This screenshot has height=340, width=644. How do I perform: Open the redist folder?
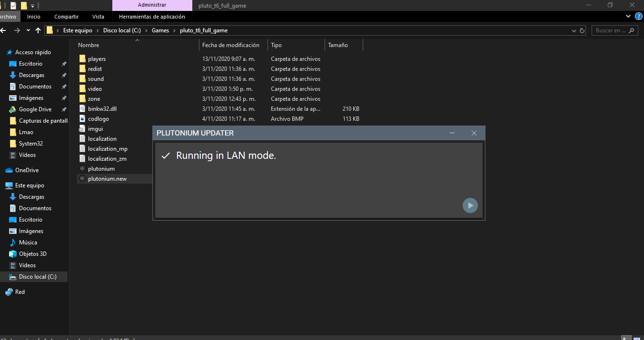click(95, 69)
